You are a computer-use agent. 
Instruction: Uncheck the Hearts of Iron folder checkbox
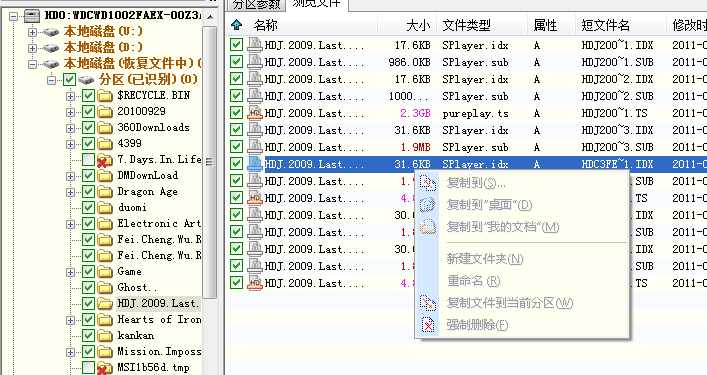pos(88,320)
